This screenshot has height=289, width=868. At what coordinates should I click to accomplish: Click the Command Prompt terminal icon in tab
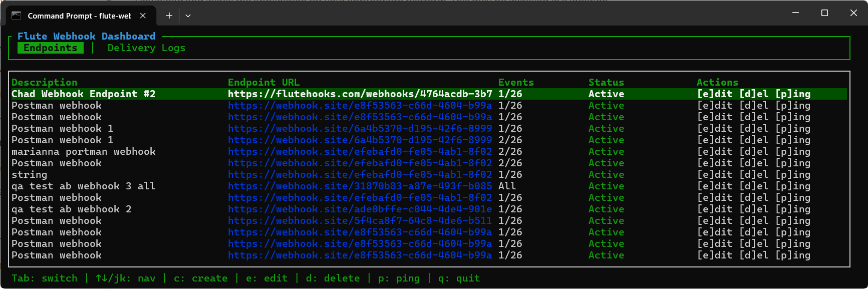point(17,16)
